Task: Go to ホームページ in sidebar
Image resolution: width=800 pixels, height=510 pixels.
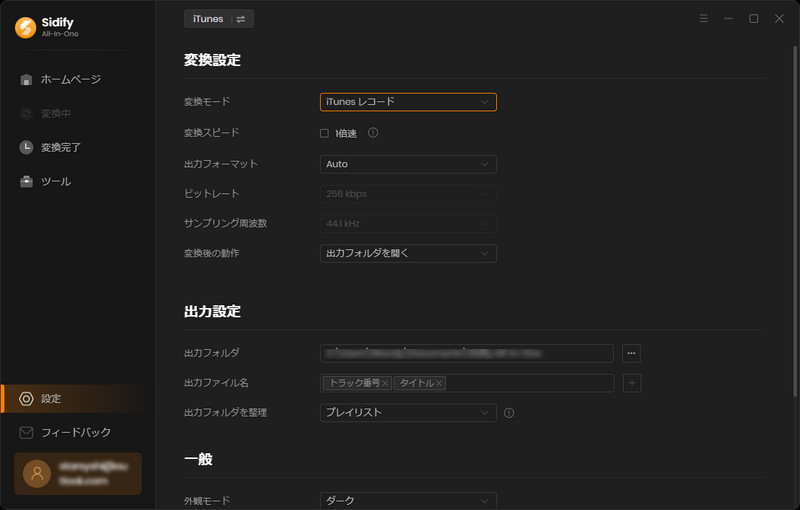Action: pos(78,80)
